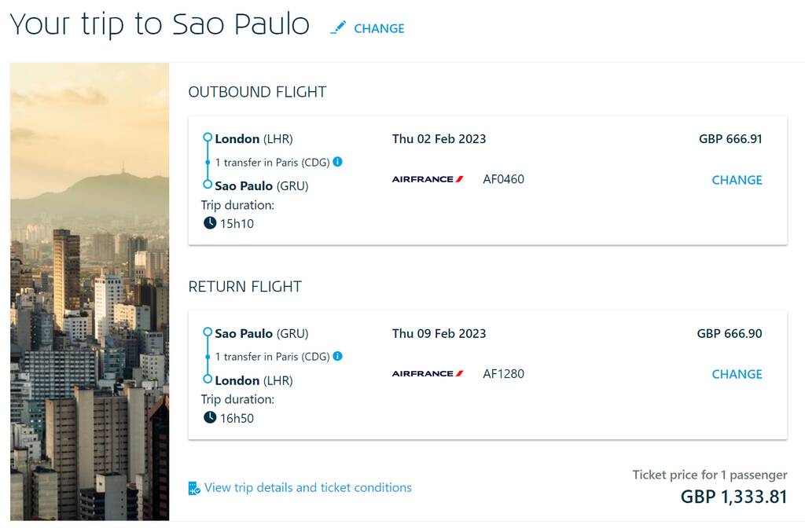
Task: View trip details and ticket conditions
Action: click(307, 487)
